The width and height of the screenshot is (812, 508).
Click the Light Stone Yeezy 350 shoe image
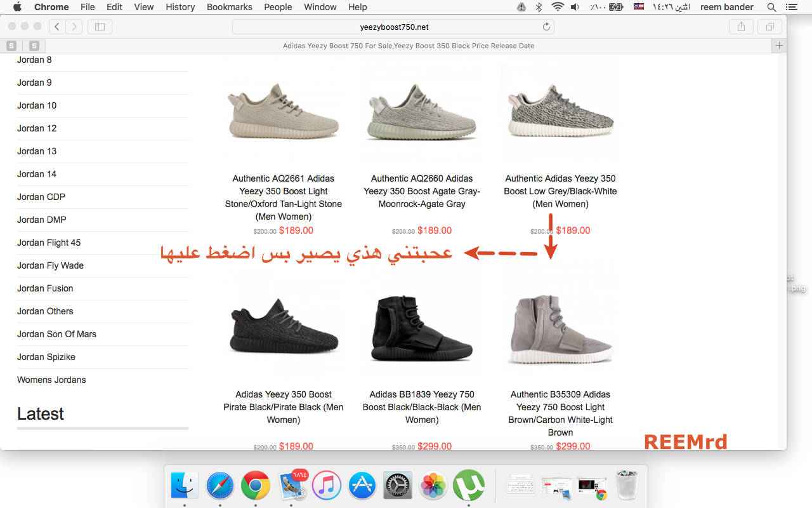[x=284, y=111]
